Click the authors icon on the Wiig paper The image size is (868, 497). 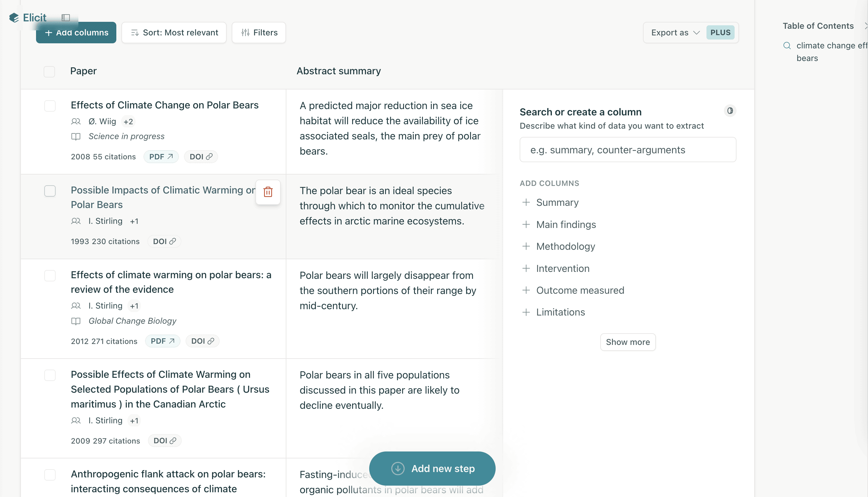coord(76,121)
